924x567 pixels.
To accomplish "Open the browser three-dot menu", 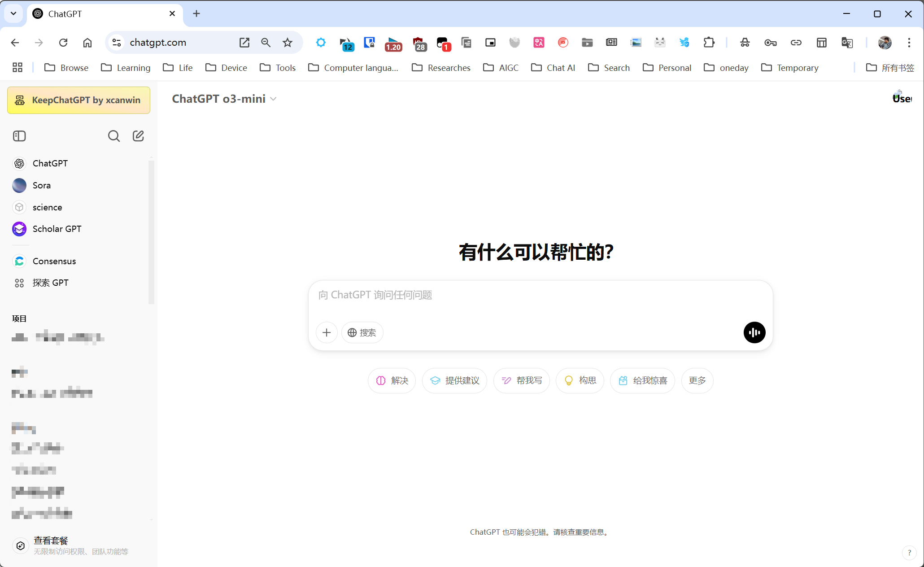I will [909, 43].
